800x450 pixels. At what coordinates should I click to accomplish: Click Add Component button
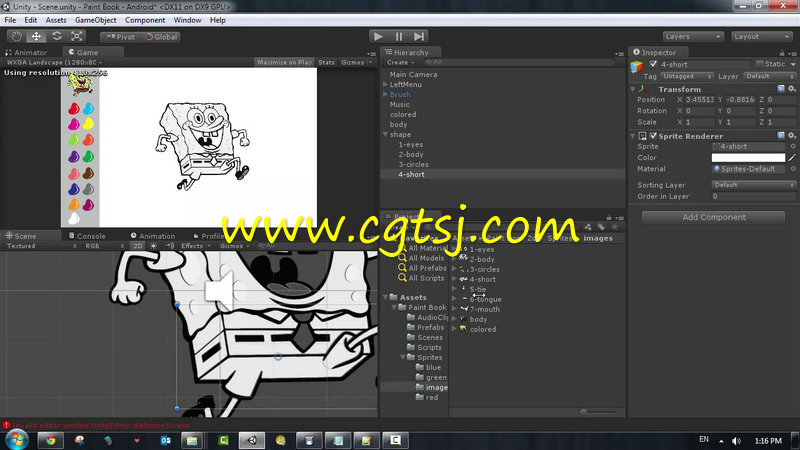[x=713, y=217]
